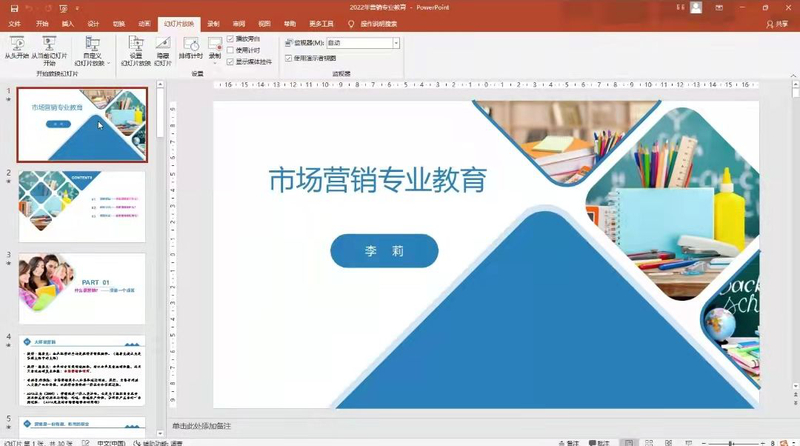
Task: Click zoom out minus button
Action: (x=704, y=443)
